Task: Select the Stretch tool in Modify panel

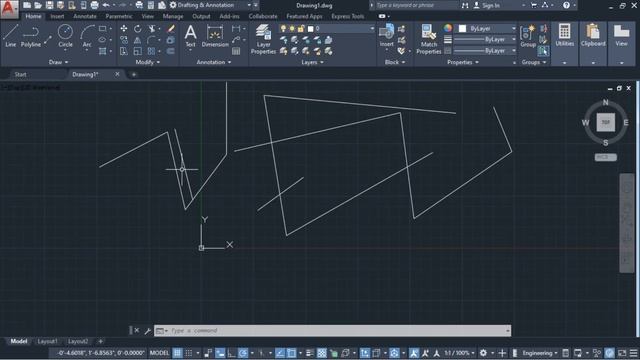Action: coord(124,51)
